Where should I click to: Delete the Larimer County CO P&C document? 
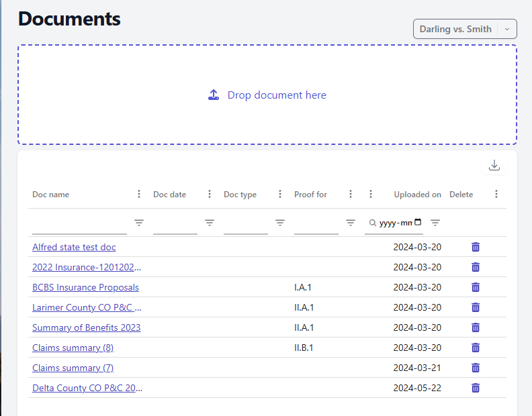pos(476,307)
